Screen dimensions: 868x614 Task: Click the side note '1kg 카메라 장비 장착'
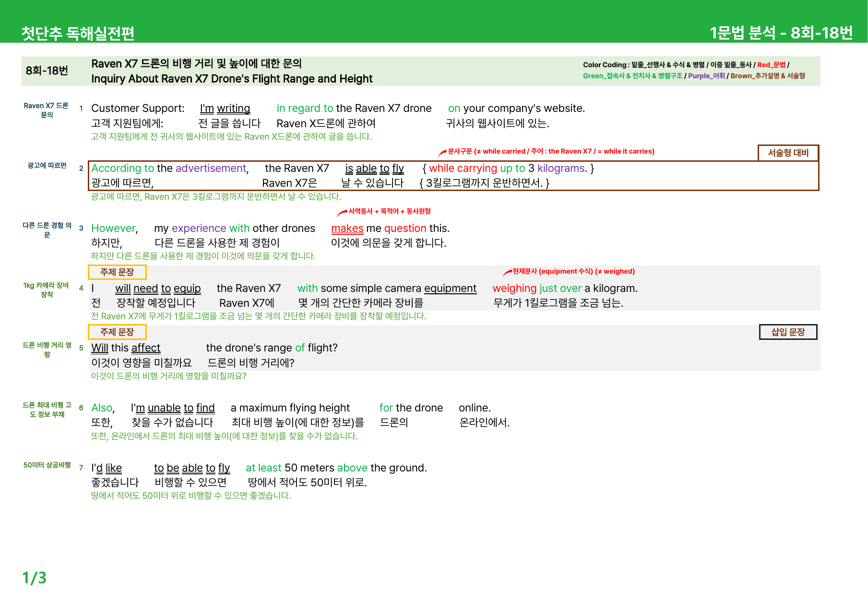[47, 289]
